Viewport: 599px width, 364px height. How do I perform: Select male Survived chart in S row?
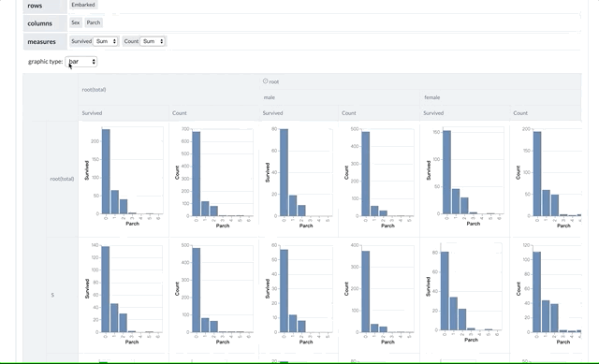(299, 294)
